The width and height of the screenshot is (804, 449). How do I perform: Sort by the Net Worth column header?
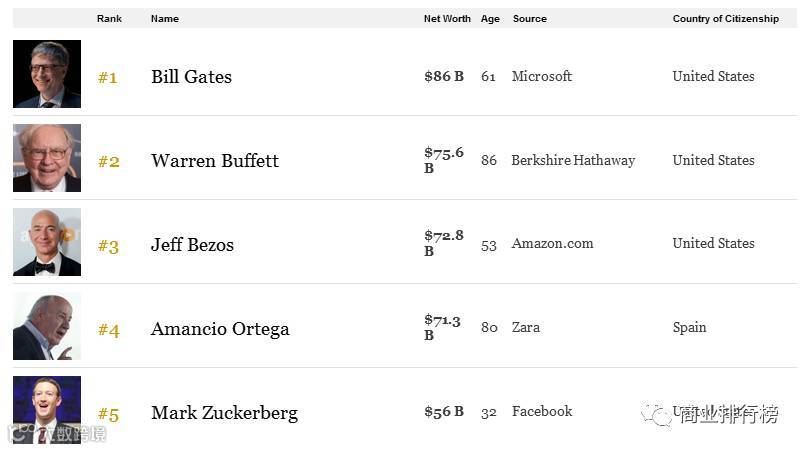point(447,19)
